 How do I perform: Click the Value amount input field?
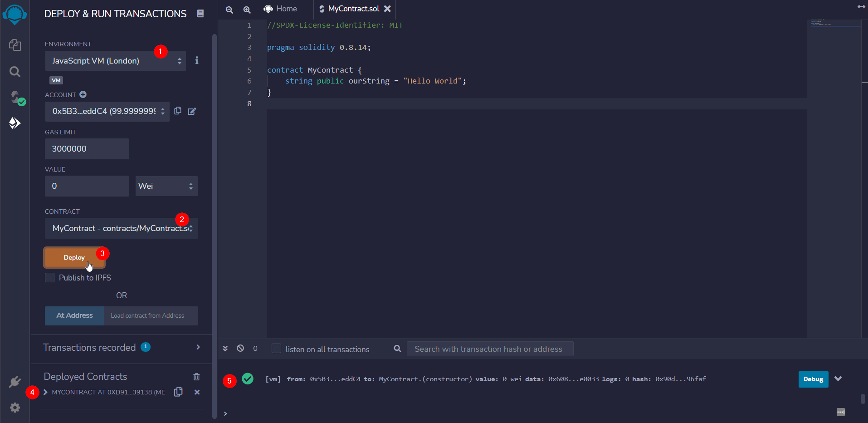(87, 186)
